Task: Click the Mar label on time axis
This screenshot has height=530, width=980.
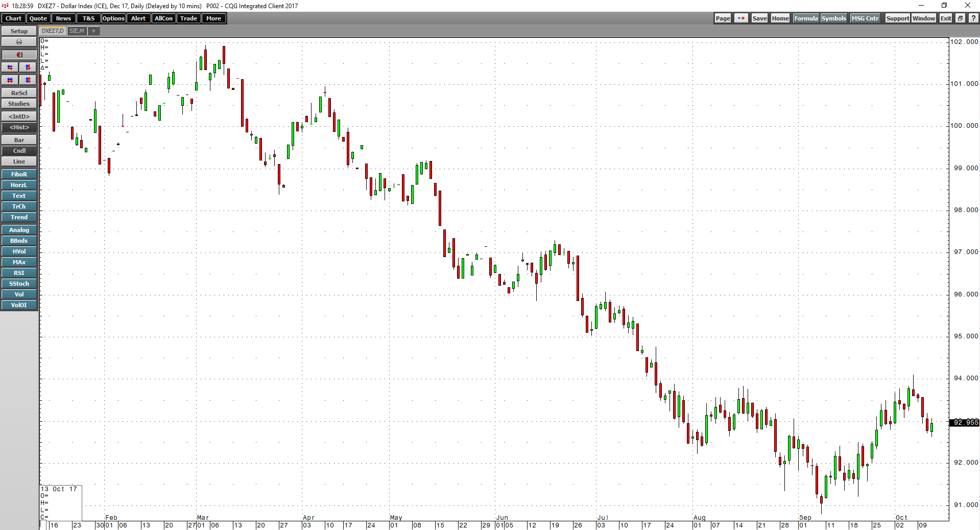Action: [x=203, y=518]
